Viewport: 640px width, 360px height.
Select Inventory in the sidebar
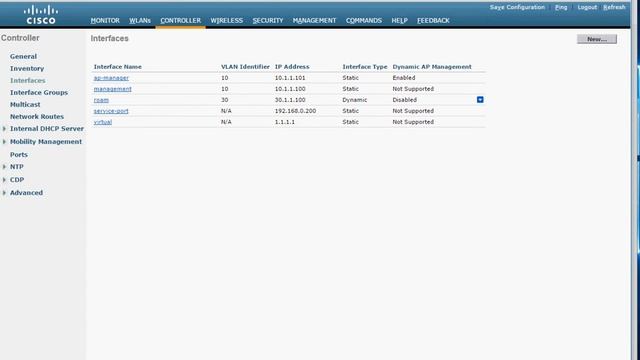[x=27, y=69]
